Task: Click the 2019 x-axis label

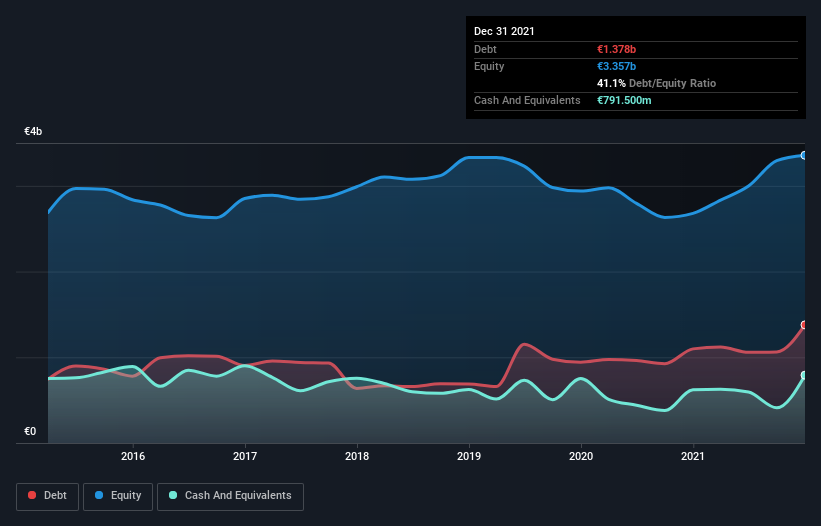Action: [469, 456]
